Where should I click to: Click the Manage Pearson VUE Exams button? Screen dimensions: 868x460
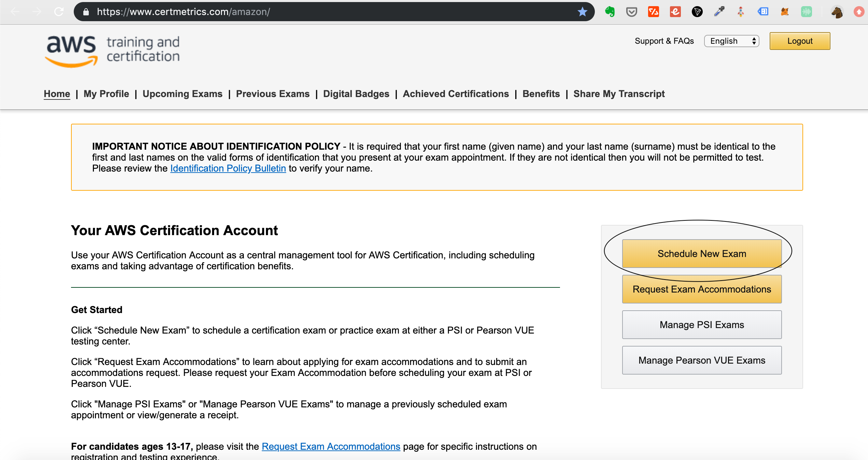click(702, 360)
